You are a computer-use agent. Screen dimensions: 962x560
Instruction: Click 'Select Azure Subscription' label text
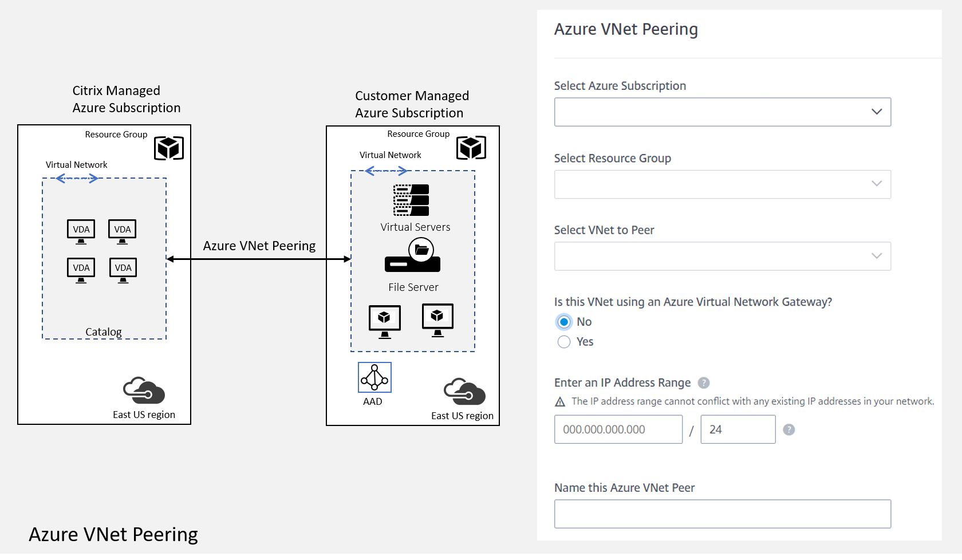pos(620,86)
